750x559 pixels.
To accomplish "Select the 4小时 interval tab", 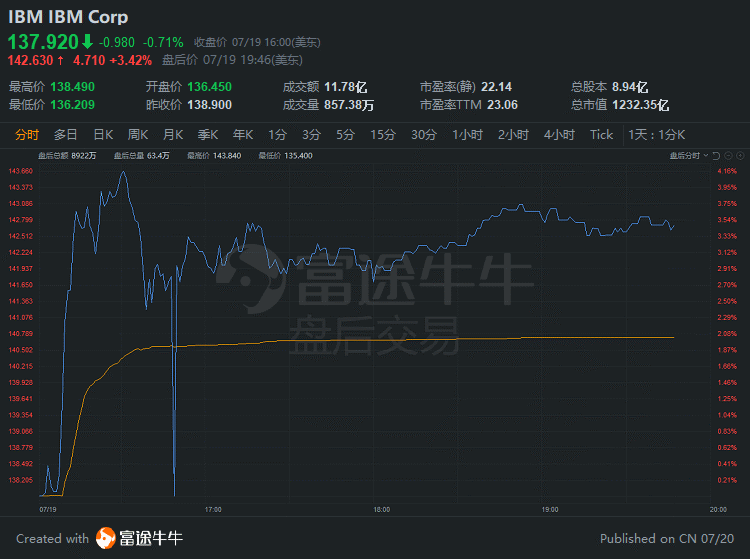I will (559, 135).
